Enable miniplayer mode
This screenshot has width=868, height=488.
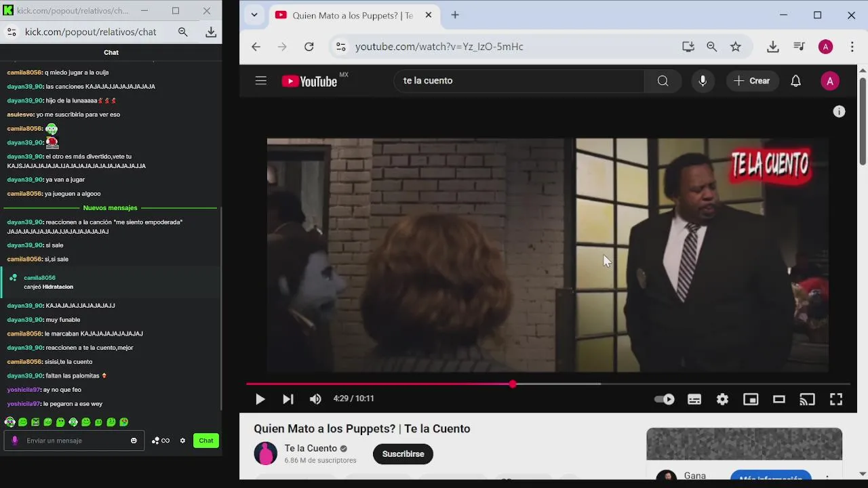point(751,399)
